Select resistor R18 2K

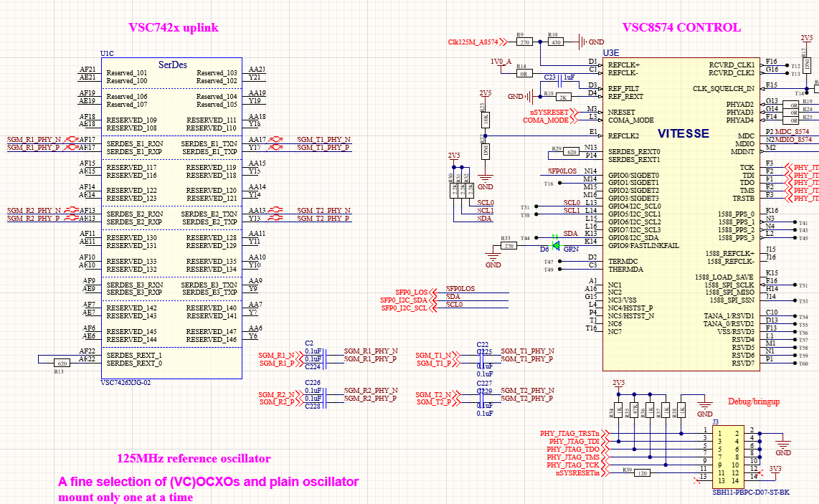pos(562,97)
